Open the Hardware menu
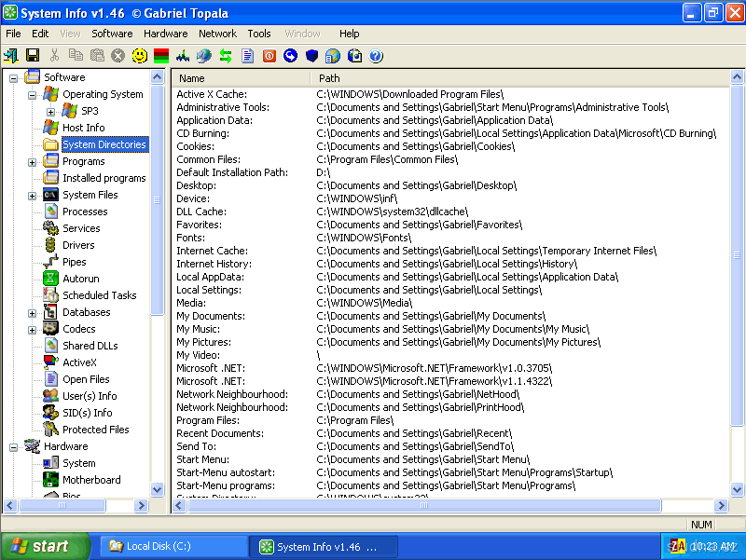Viewport: 746px width, 560px height. 165,34
